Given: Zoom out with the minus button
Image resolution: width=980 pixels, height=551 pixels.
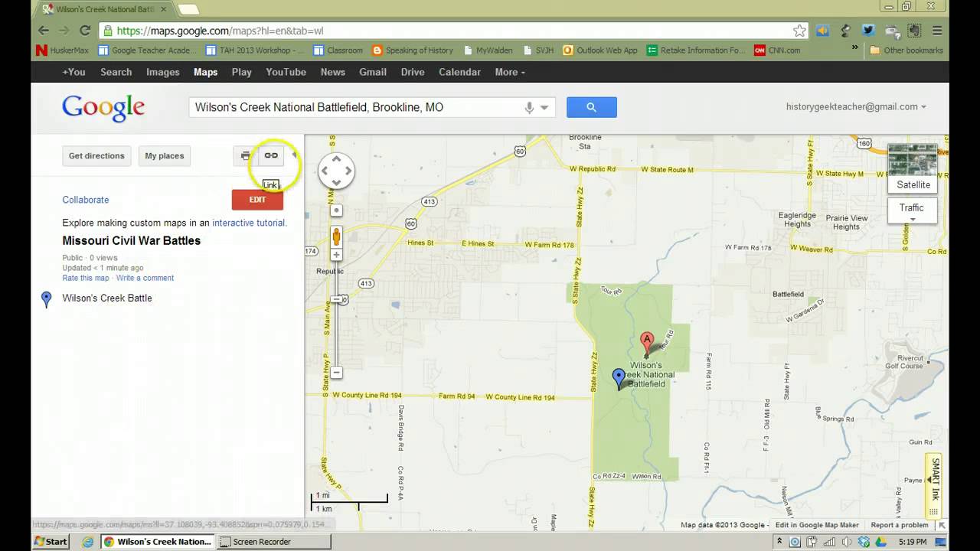Looking at the screenshot, I should click(x=336, y=373).
